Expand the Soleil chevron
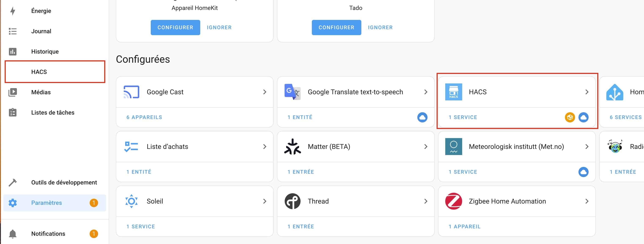644x244 pixels. click(x=265, y=201)
